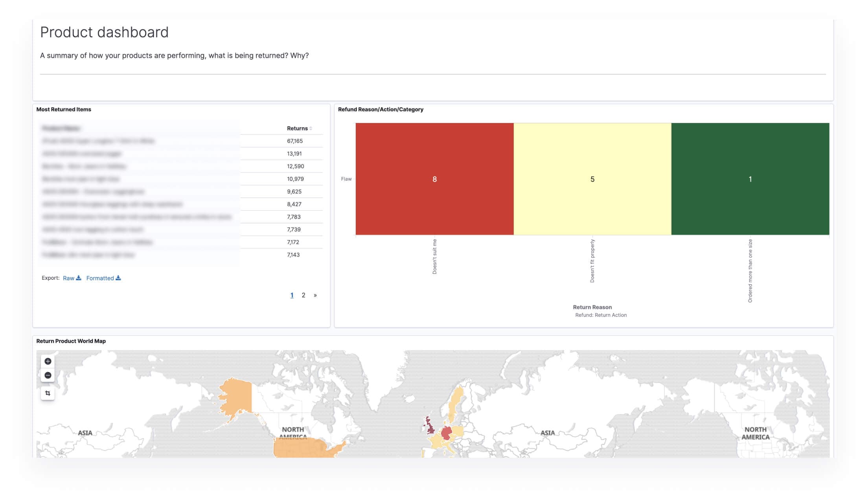Zoom out on the world map
The height and width of the screenshot is (501, 868).
(48, 375)
